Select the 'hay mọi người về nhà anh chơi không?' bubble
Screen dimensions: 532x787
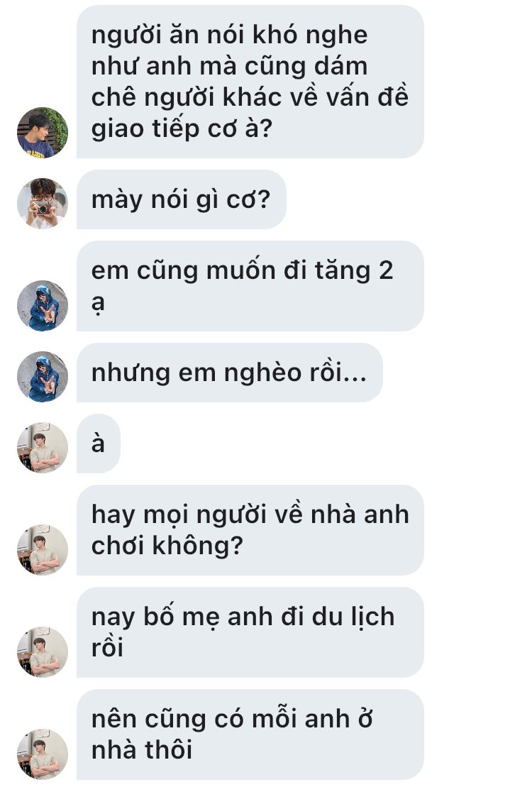(250, 530)
